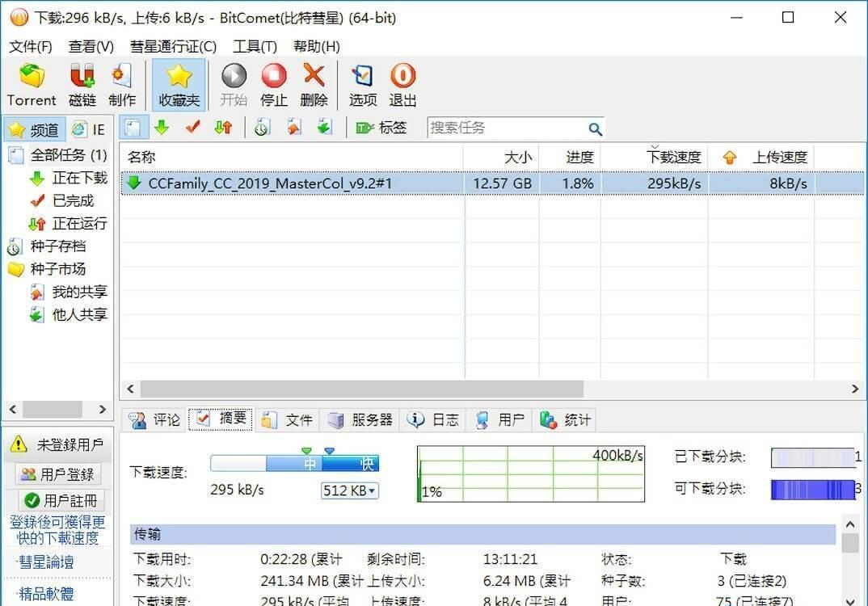
Task: Open the 彗星論壇 link
Action: tap(46, 562)
